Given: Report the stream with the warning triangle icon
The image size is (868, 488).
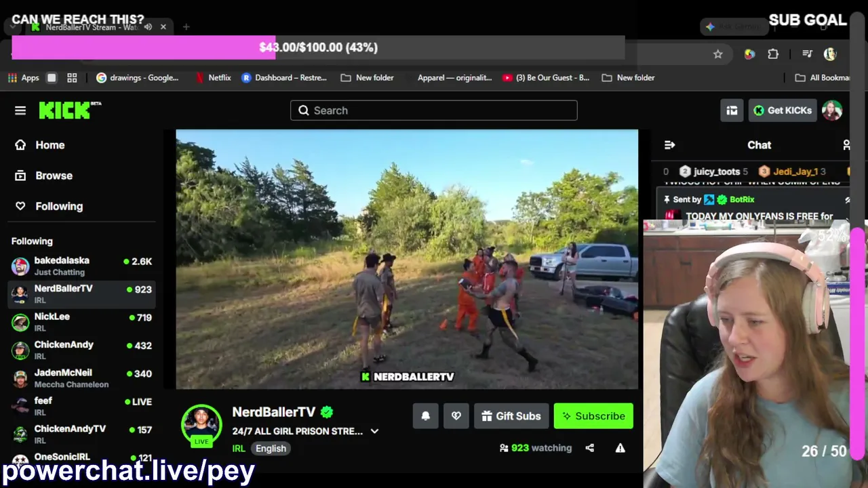Looking at the screenshot, I should pos(620,448).
